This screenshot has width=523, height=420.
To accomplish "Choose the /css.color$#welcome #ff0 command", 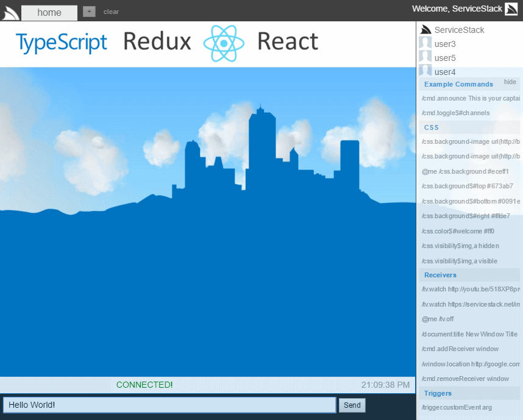I will [x=458, y=231].
